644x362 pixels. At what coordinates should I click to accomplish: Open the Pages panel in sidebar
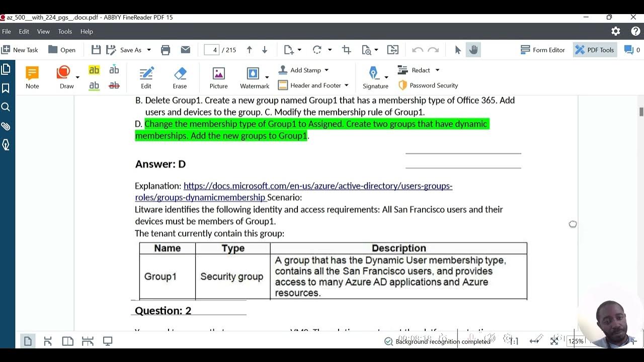[x=6, y=69]
